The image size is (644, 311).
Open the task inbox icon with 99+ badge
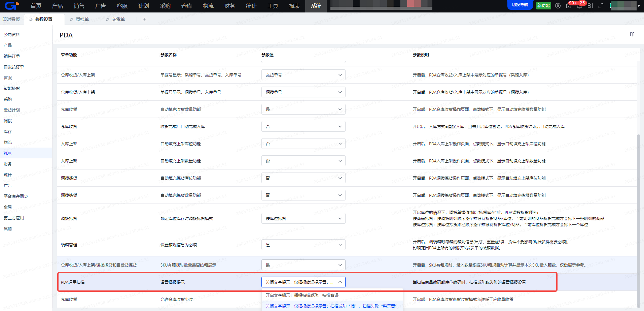[x=569, y=6]
